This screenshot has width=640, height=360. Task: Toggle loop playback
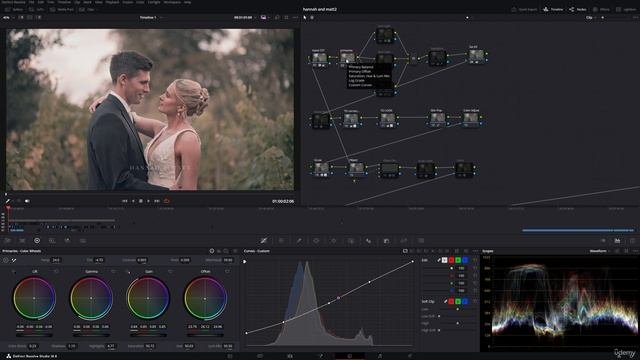167,201
